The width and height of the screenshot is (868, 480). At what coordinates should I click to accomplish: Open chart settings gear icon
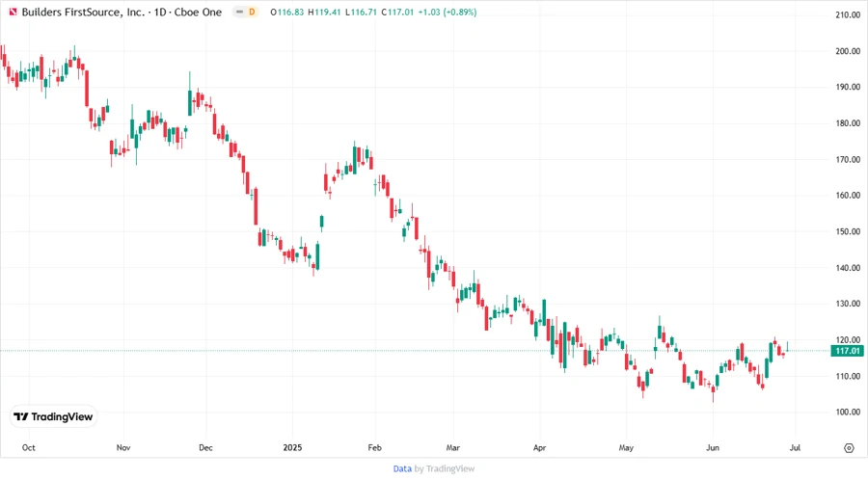(x=849, y=448)
